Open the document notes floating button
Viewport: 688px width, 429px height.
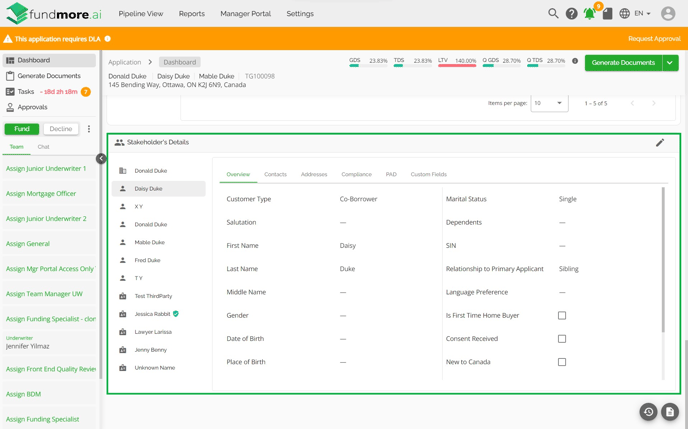pos(670,411)
